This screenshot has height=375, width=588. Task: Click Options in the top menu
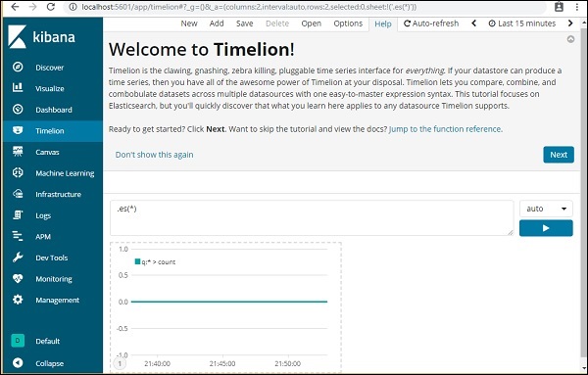tap(348, 23)
